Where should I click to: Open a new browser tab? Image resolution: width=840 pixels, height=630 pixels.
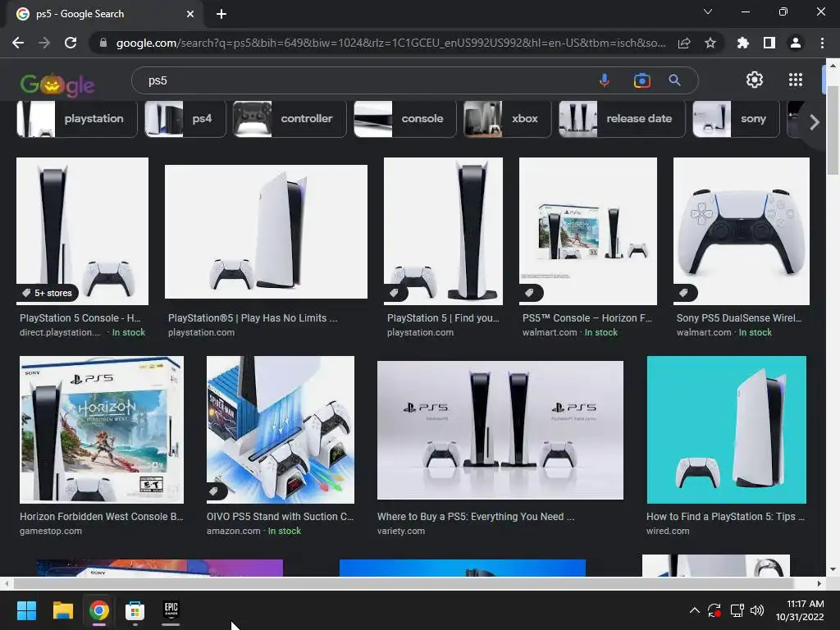221,14
